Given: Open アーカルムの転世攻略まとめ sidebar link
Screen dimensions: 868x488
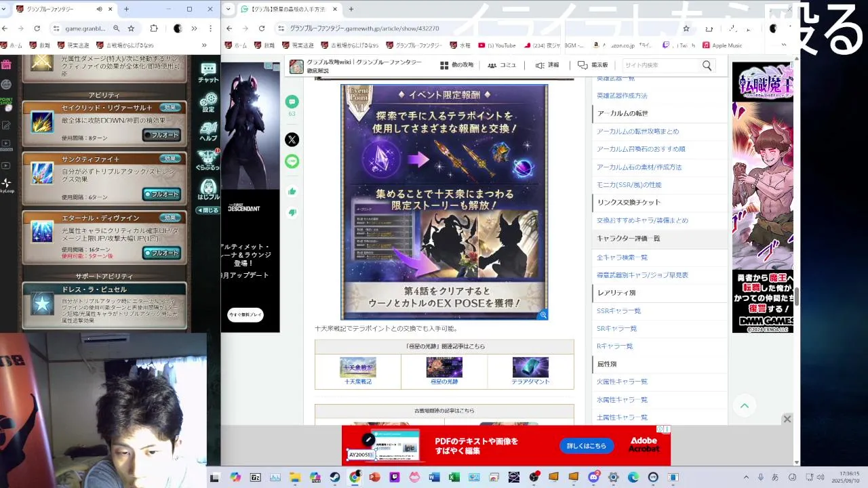Looking at the screenshot, I should pyautogui.click(x=637, y=131).
